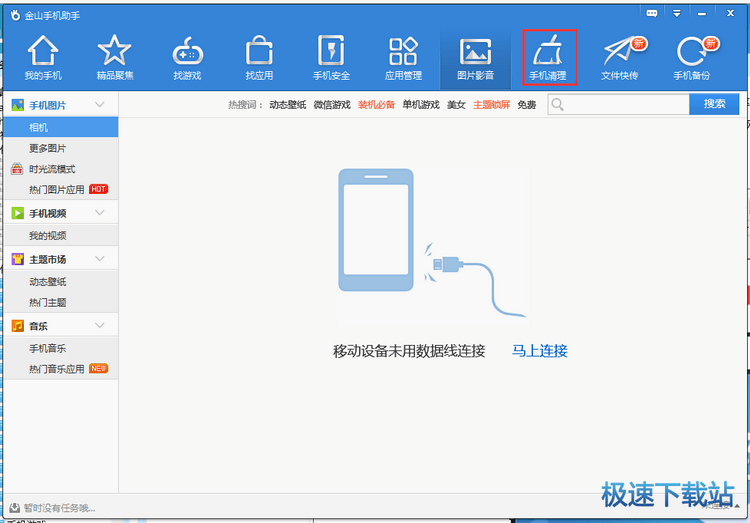This screenshot has width=750, height=523.
Task: Open 热门主题 sidebar entry
Action: [x=61, y=302]
